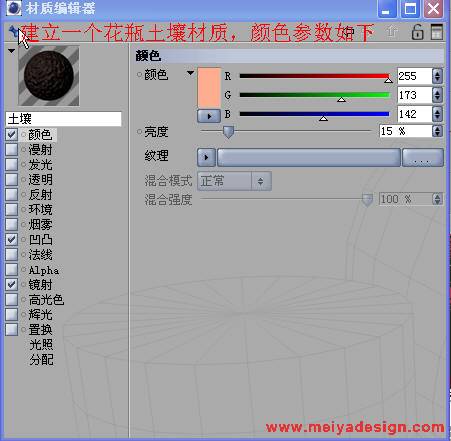Click the material editor app icon in the title bar
The height and width of the screenshot is (441, 451).
[x=14, y=8]
